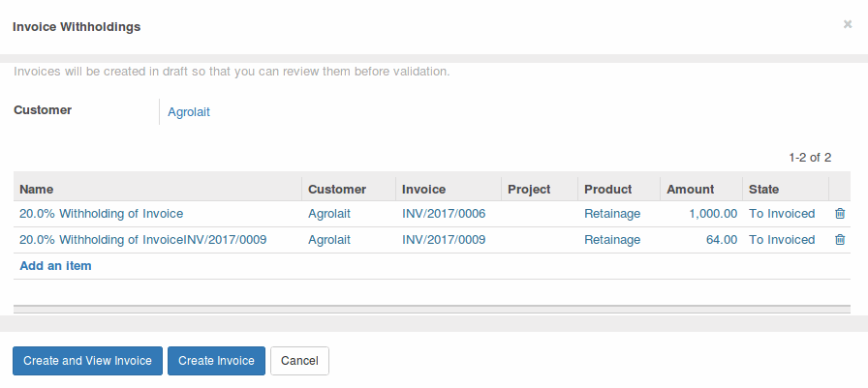The width and height of the screenshot is (868, 388).
Task: Delete the INV/2017/0006 withholding row
Action: coord(840,213)
